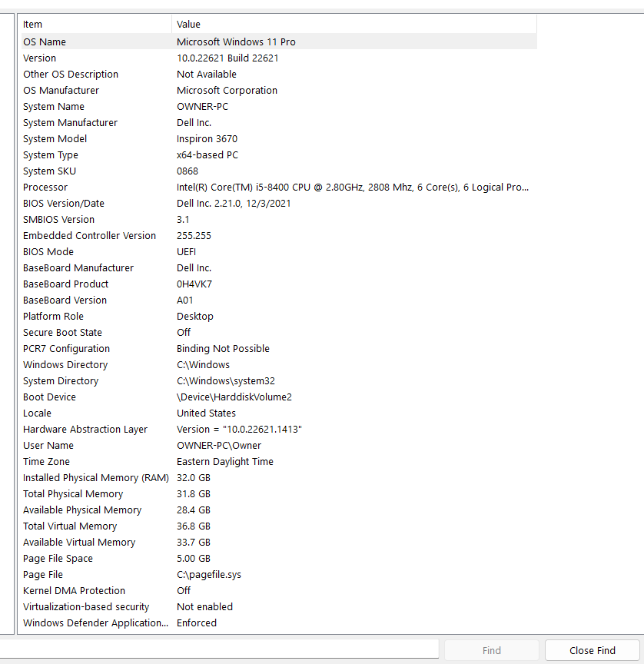Select the Inspiron 3670 value
644x664 pixels.
click(x=207, y=138)
